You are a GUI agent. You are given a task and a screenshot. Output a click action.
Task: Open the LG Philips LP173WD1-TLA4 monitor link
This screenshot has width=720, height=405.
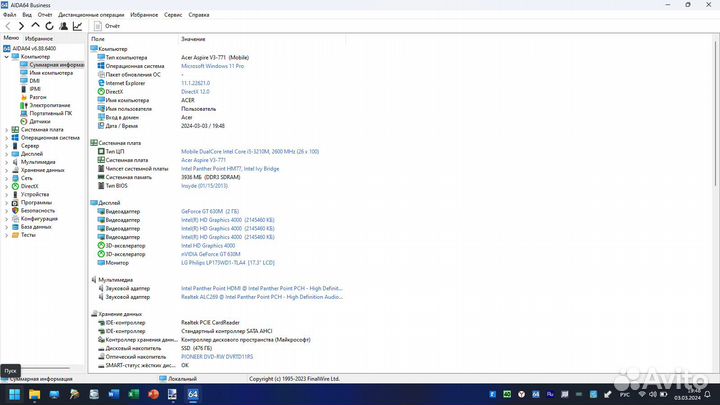pyautogui.click(x=228, y=263)
